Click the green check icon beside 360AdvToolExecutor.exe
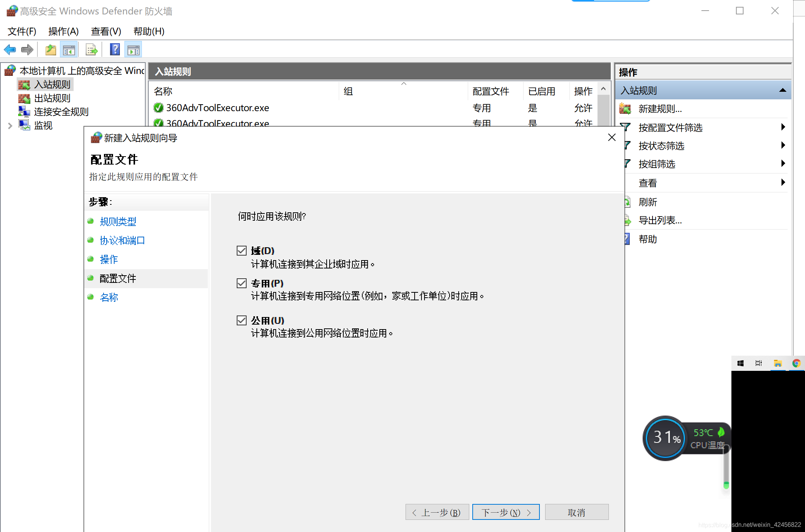Viewport: 805px width, 532px height. point(158,108)
